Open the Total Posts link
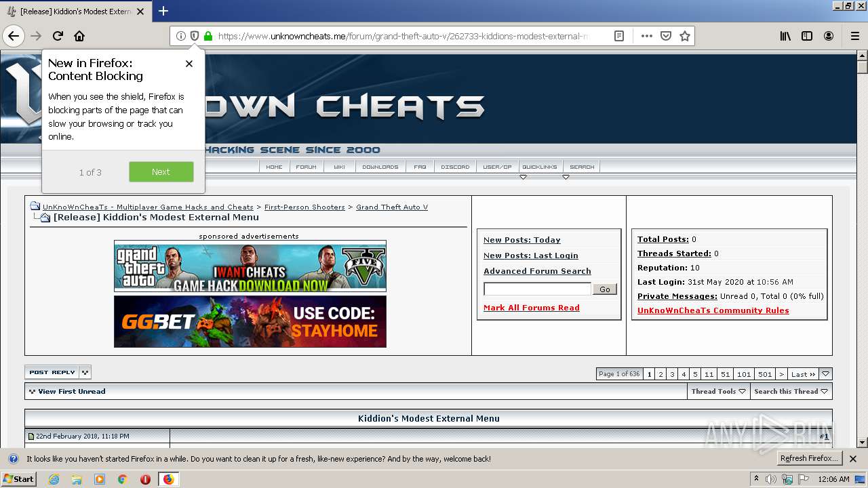Screen dimensions: 868x488 (663, 239)
